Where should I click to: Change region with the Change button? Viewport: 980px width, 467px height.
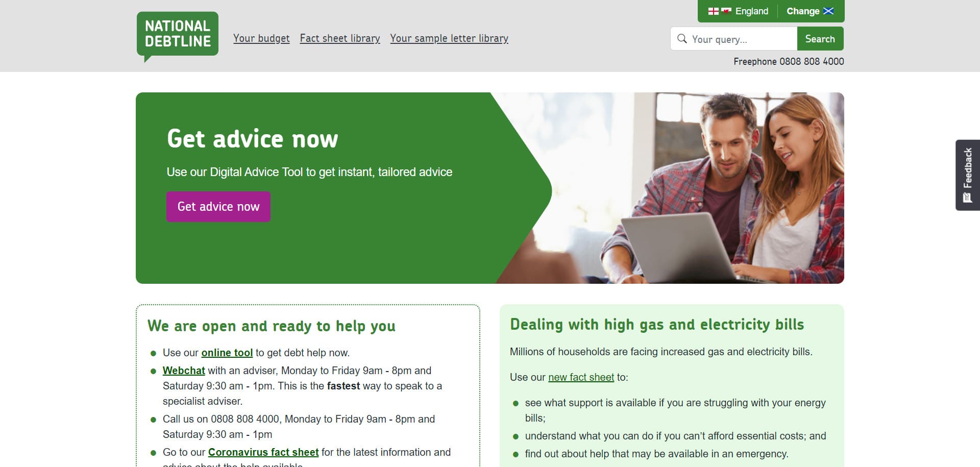810,11
